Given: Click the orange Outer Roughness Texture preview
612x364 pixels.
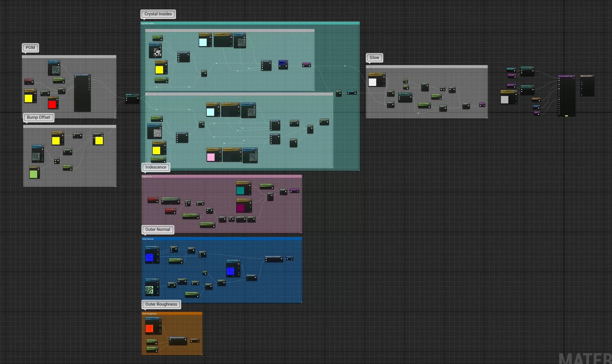Looking at the screenshot, I should [149, 328].
